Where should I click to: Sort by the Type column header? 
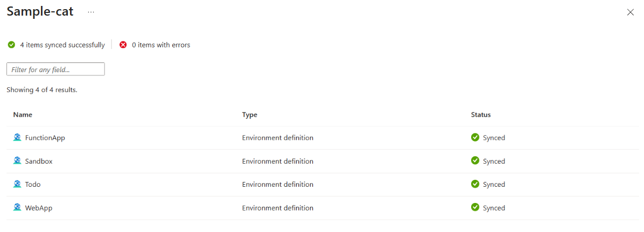(x=249, y=115)
